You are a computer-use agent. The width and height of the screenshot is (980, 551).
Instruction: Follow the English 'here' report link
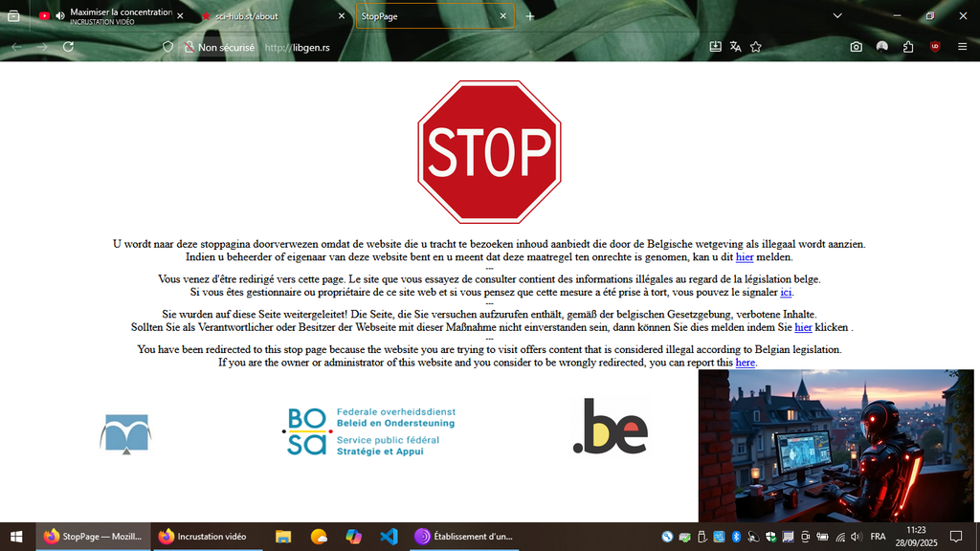(x=745, y=363)
